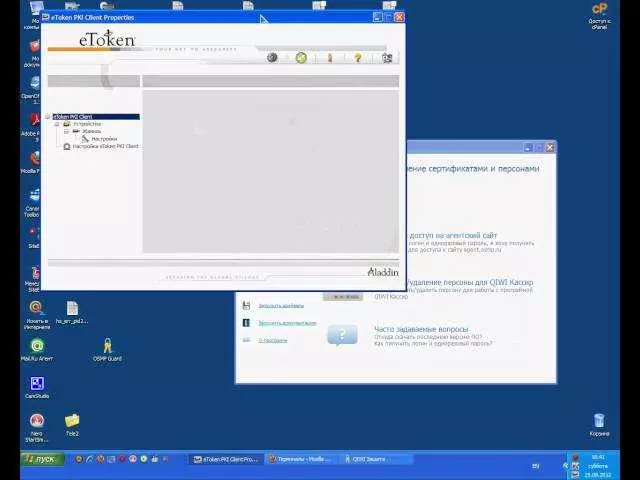Screen dimensions: 640x480
Task: Collapse the Устройства tree branch
Action: 57,124
